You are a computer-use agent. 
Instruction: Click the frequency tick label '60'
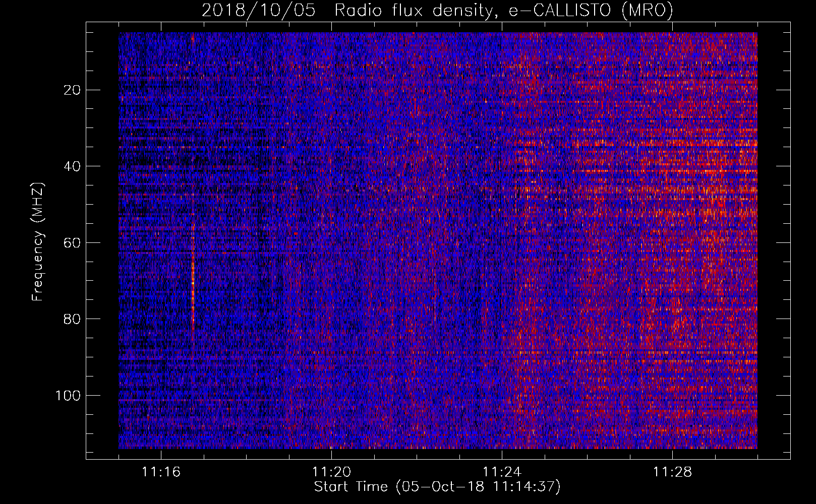[x=73, y=243]
